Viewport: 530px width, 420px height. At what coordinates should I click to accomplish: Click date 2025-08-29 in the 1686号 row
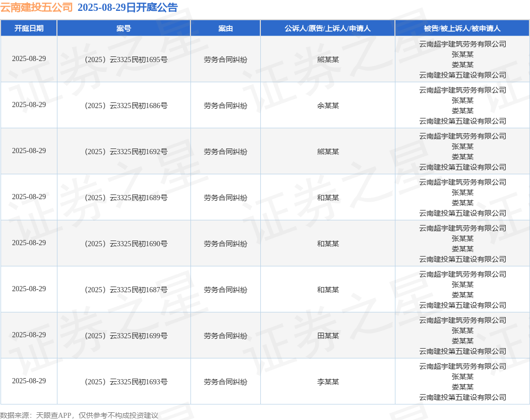(29, 105)
